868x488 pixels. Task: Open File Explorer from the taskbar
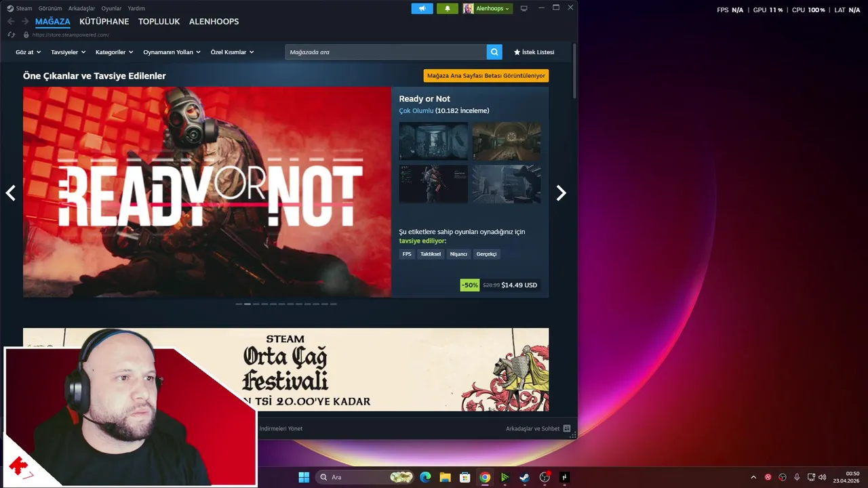click(x=445, y=477)
